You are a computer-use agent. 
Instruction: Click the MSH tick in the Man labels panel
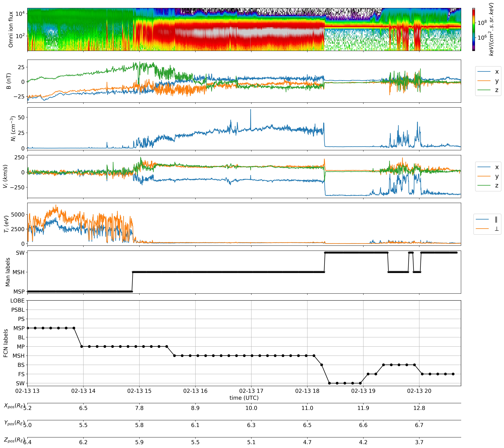(19, 272)
